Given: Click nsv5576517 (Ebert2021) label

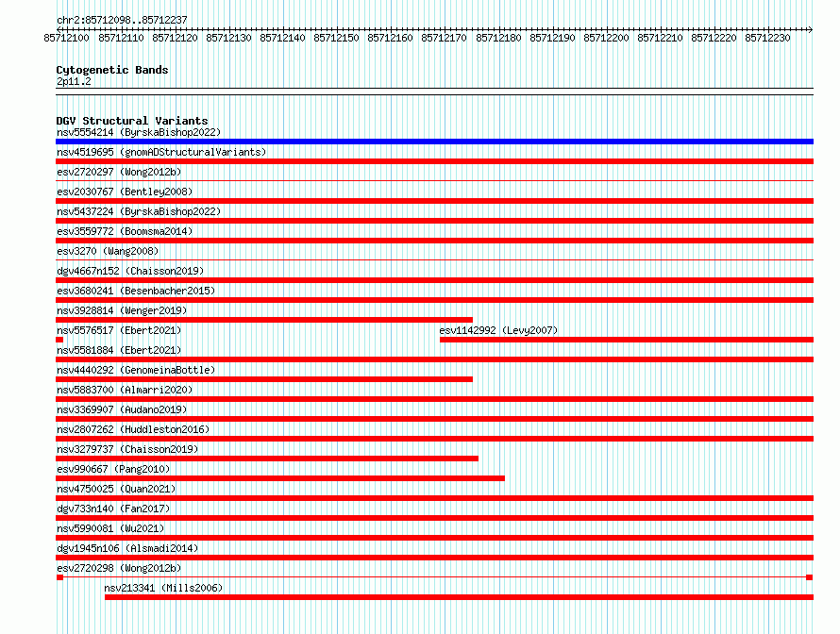Looking at the screenshot, I should [119, 330].
